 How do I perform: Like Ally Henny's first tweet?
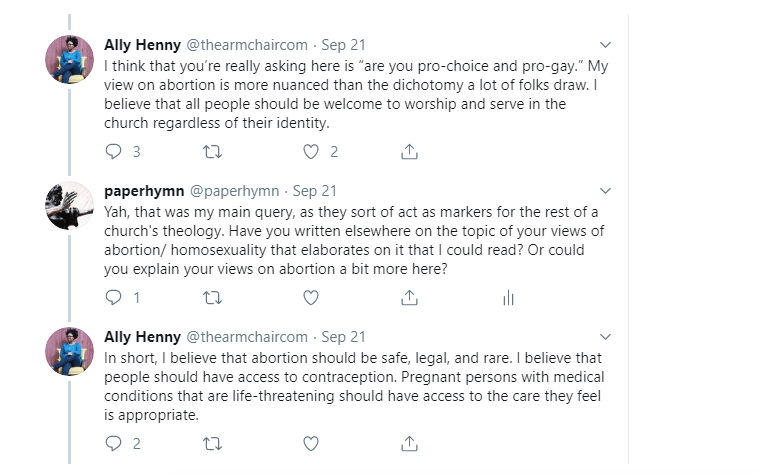[x=311, y=152]
